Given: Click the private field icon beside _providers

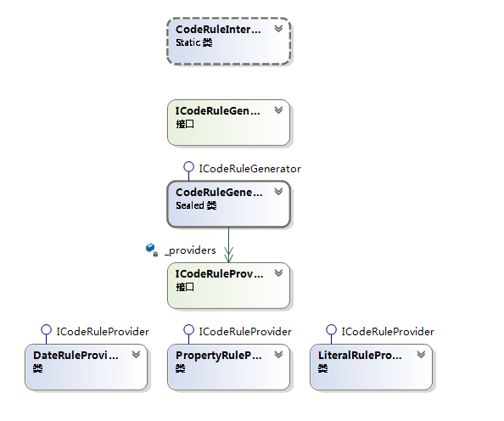Looking at the screenshot, I should tap(152, 250).
